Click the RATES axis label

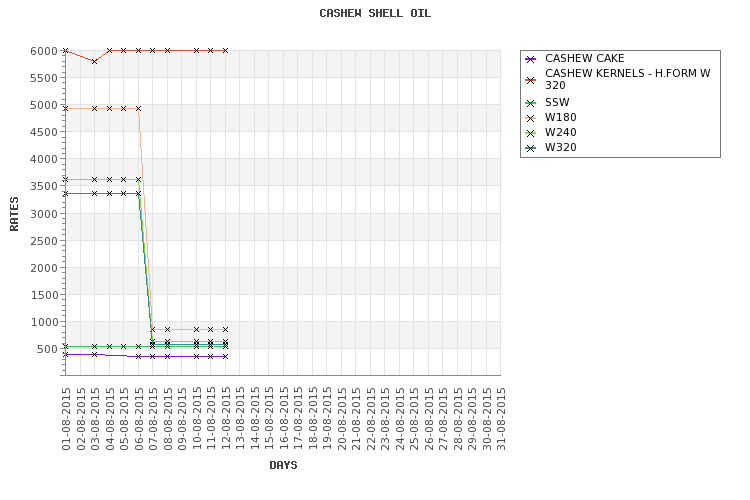click(14, 214)
